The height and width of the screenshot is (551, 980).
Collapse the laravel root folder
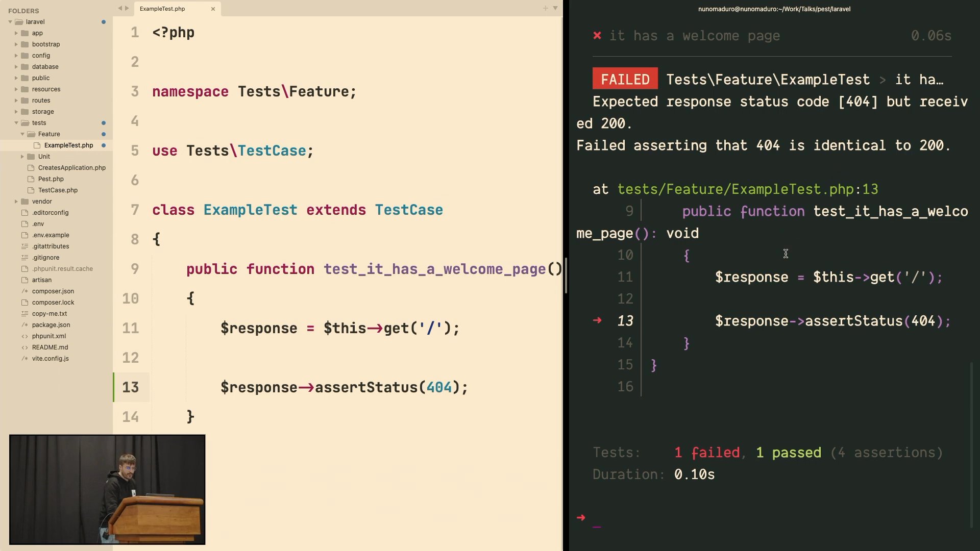tap(10, 22)
